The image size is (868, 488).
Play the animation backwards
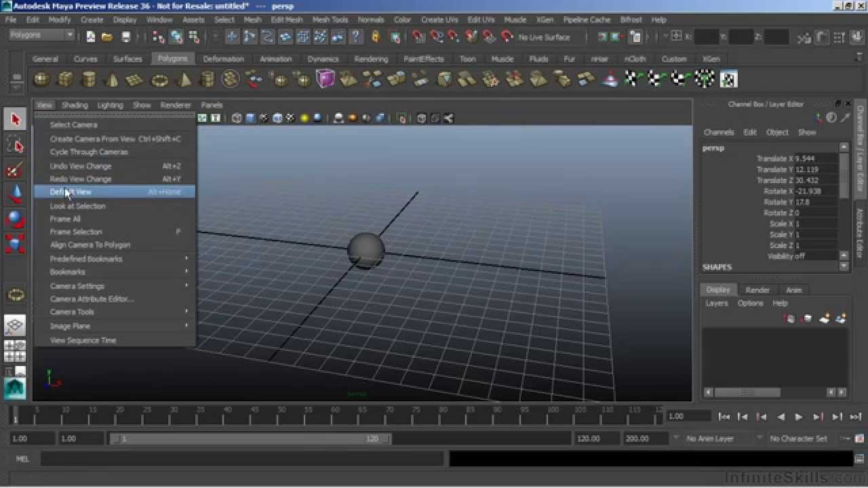click(x=781, y=417)
